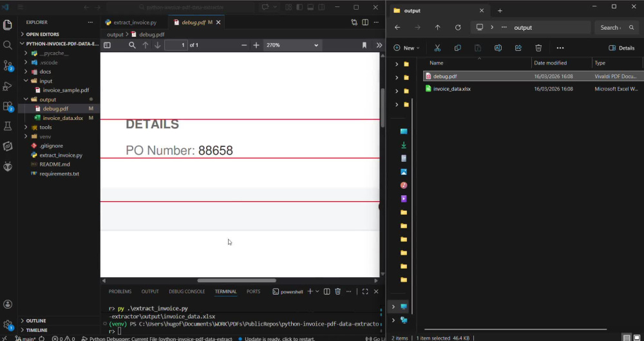Click the main branch in status bar
644x341 pixels.
tap(25, 338)
